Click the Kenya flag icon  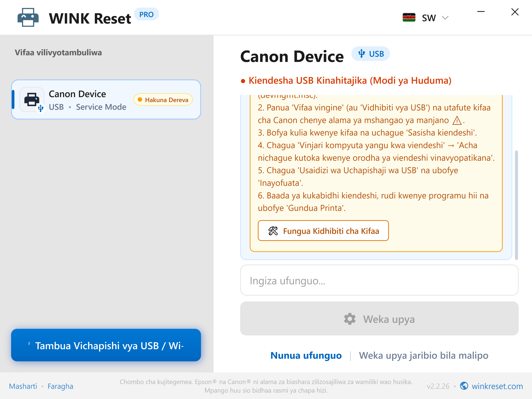pyautogui.click(x=409, y=18)
